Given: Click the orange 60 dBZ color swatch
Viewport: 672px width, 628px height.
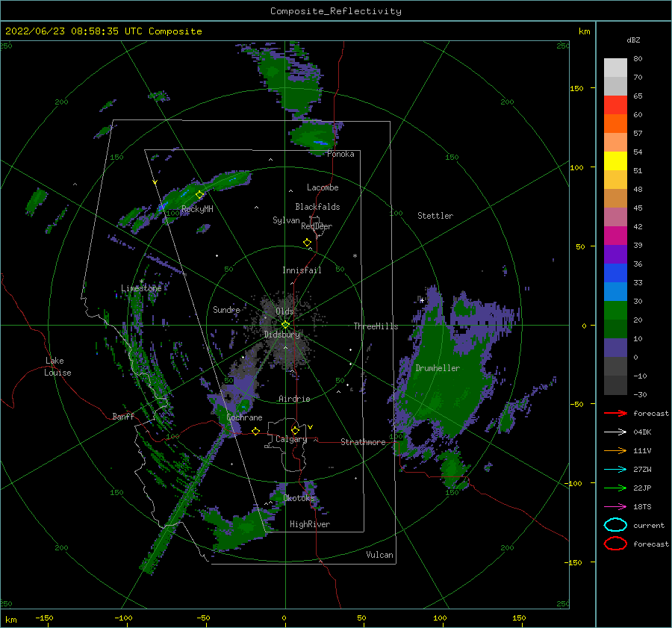Looking at the screenshot, I should (615, 123).
